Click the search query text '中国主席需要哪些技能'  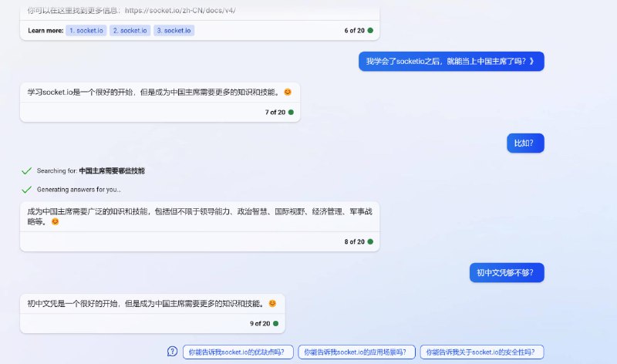click(x=112, y=170)
